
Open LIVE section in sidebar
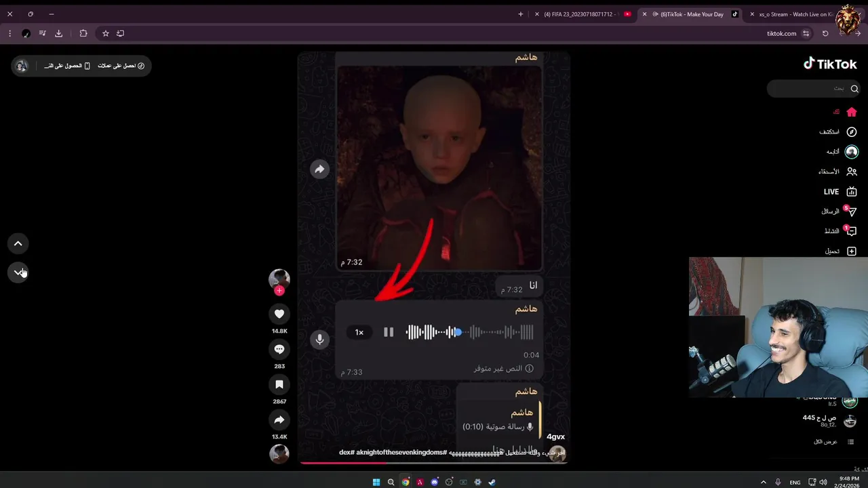[x=840, y=192]
